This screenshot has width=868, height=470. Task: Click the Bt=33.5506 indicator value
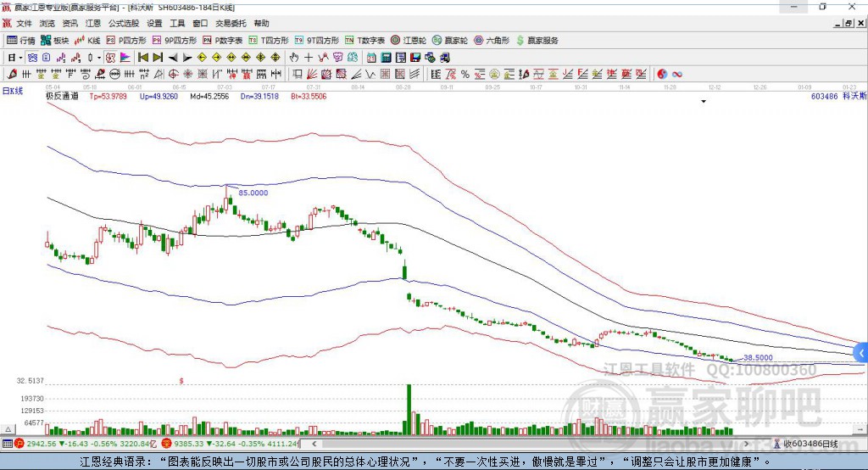click(309, 96)
